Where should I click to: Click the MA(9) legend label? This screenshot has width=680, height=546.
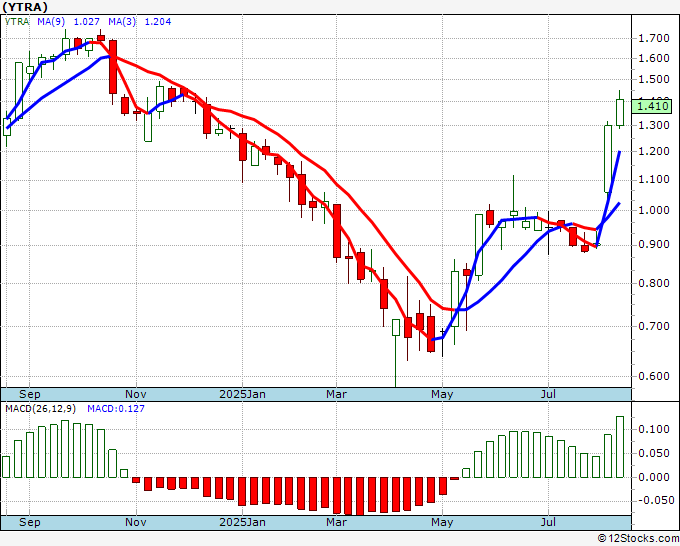point(51,21)
